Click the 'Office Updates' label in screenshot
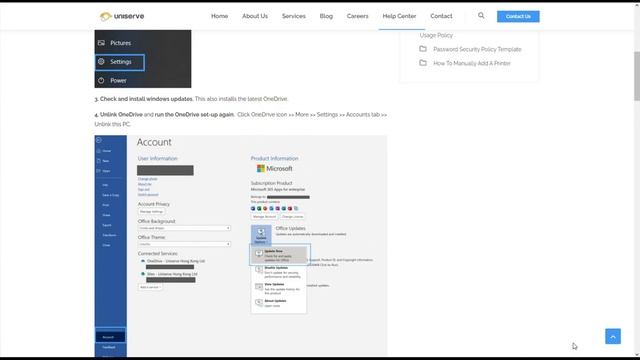 pyautogui.click(x=290, y=228)
